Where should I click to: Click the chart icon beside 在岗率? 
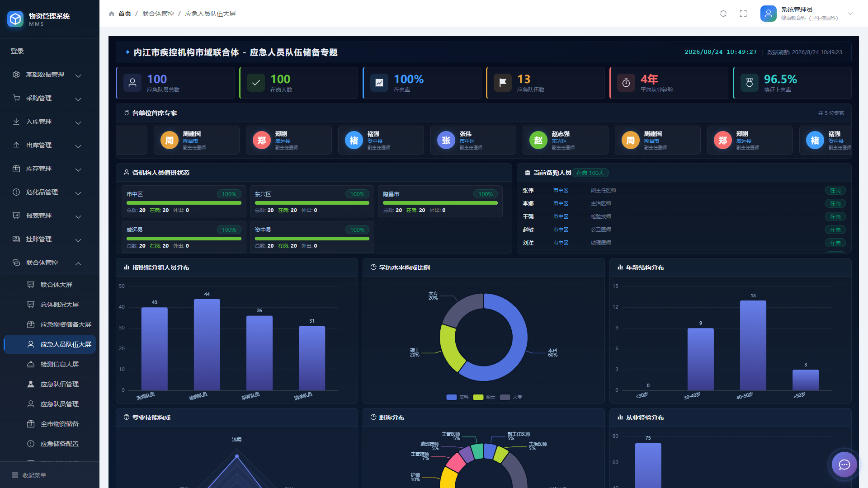pos(379,83)
